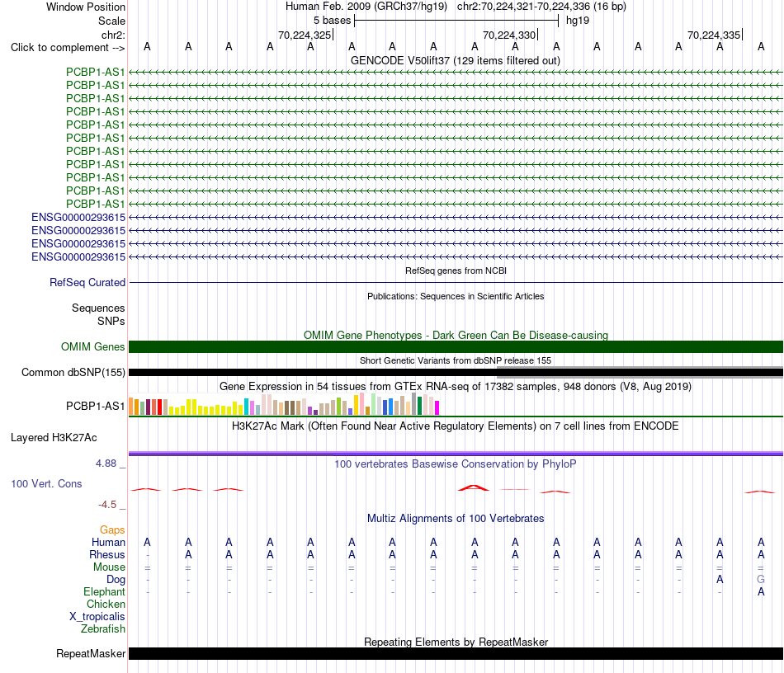Click the 70,224,330 coordinate marker
Viewport: 784px width, 673px height.
pos(509,35)
